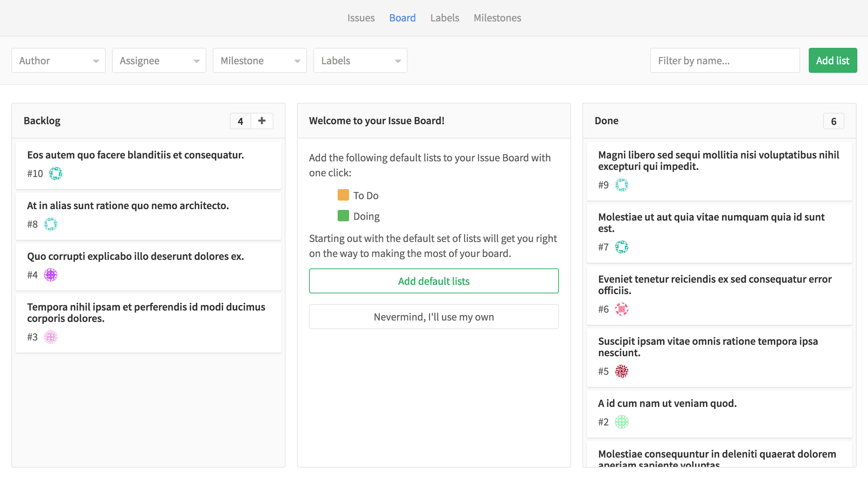Click assignee avatar on issue #10
Viewport: 868px width, 479px height.
coord(55,173)
